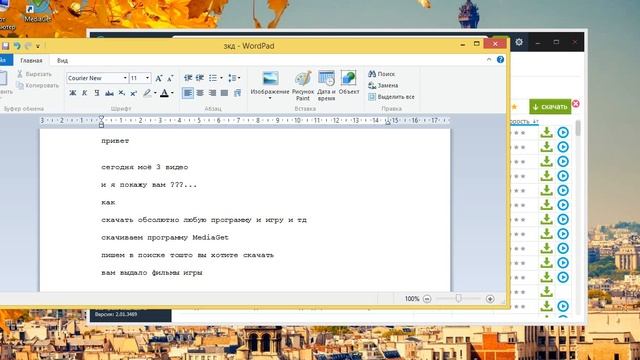The image size is (640, 360).
Task: Zoom out with minus button in status bar
Action: (427, 299)
